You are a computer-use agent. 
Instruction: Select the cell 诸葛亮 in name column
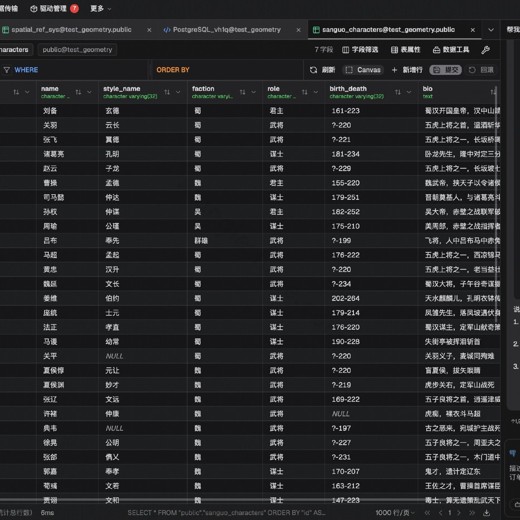click(67, 154)
